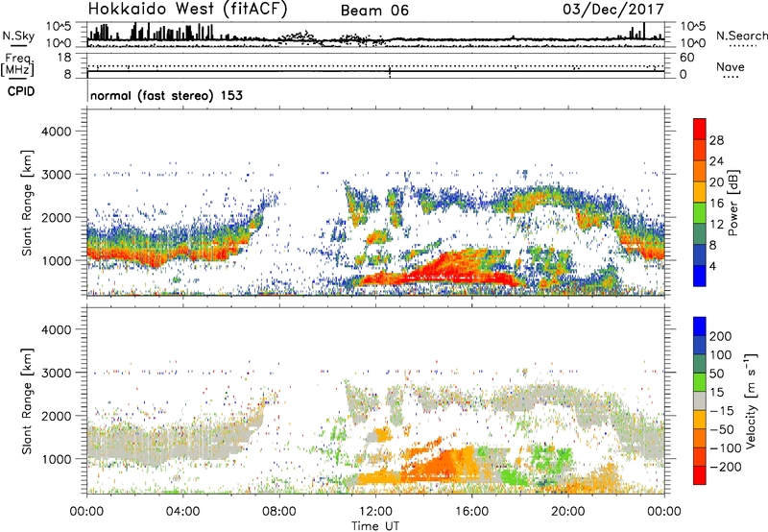Click the '4000' tick on the Power panel axis

56,132
